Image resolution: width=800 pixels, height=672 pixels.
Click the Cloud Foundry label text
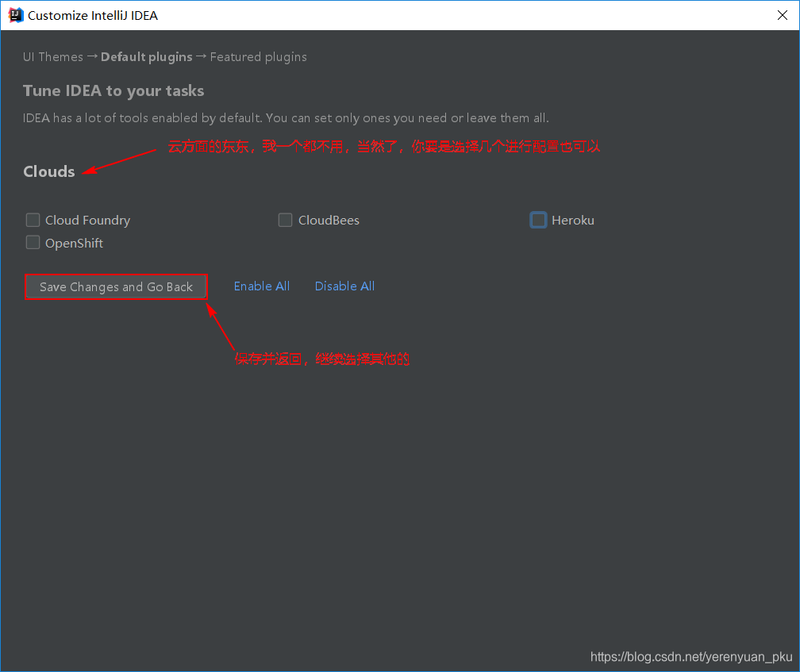[x=88, y=221]
